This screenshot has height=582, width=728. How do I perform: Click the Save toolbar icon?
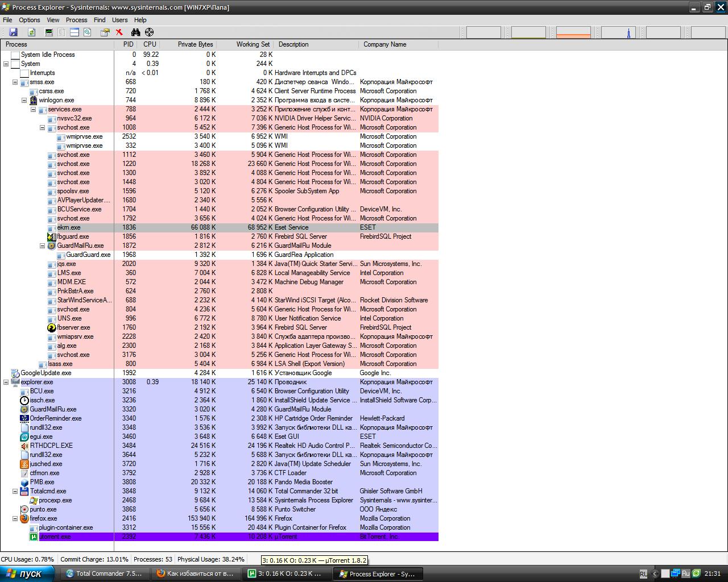tap(13, 32)
